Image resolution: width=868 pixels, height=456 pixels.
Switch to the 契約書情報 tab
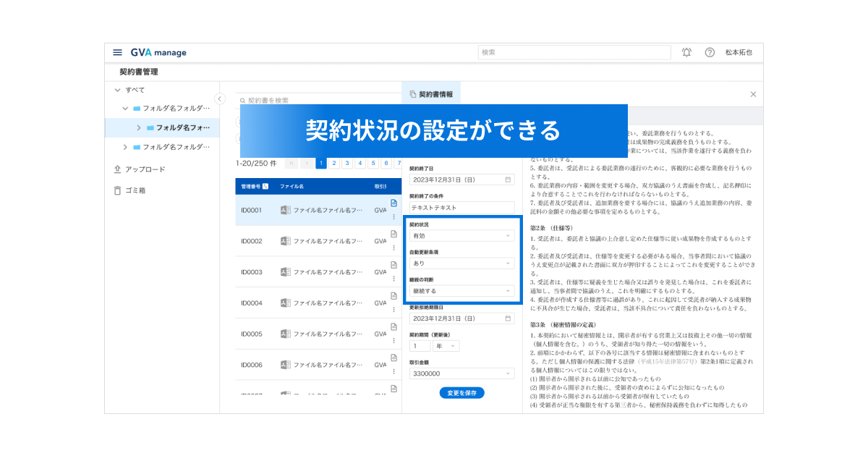point(431,94)
